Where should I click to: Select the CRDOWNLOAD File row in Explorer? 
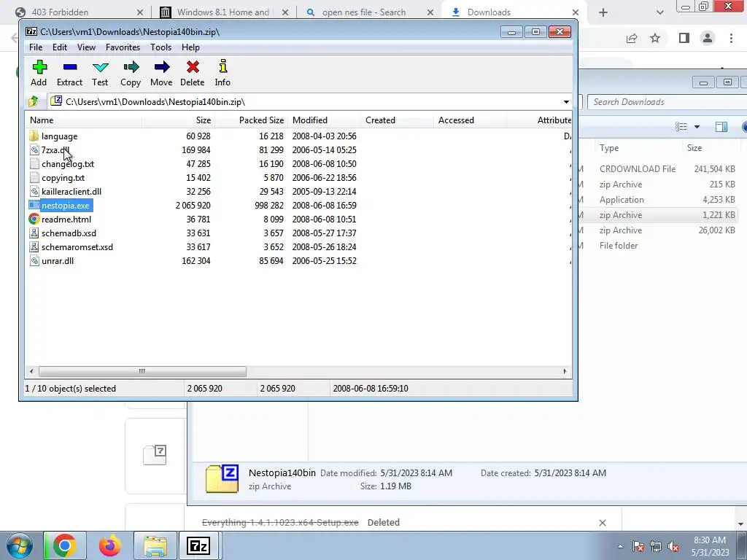pos(657,169)
